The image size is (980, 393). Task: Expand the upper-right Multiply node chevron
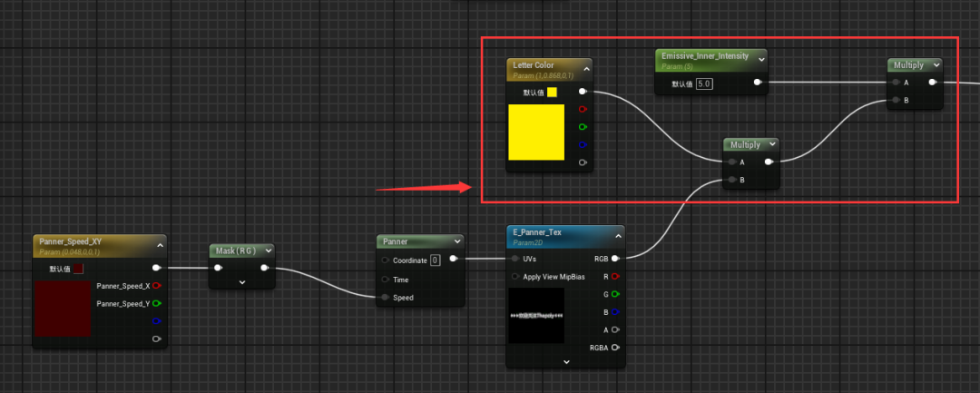(936, 65)
